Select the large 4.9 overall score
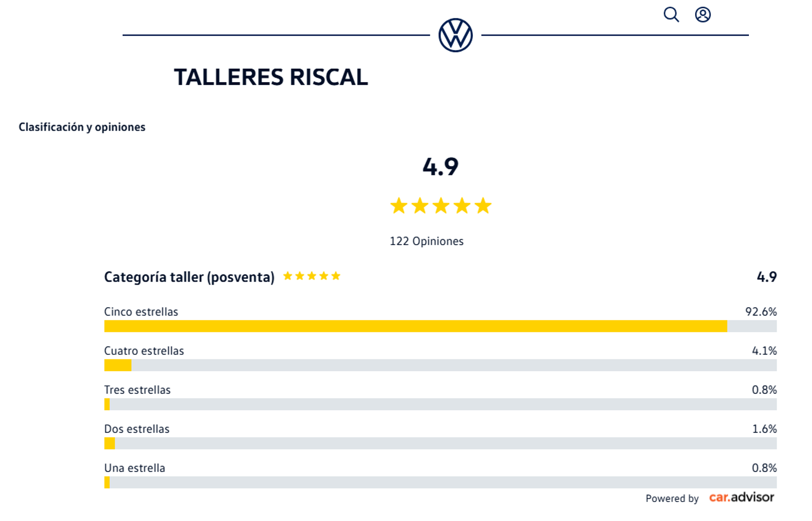The width and height of the screenshot is (812, 521). 441,167
